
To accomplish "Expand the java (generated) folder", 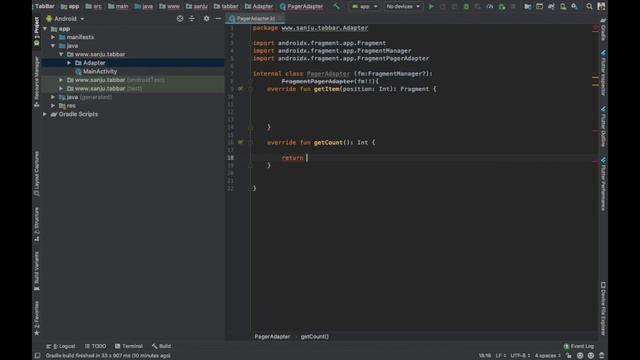I will click(53, 97).
